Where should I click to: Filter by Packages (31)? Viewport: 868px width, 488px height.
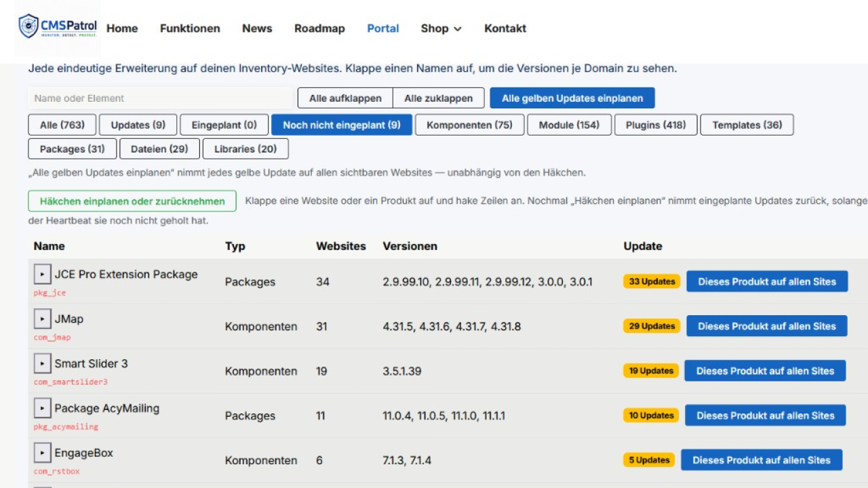tap(73, 149)
